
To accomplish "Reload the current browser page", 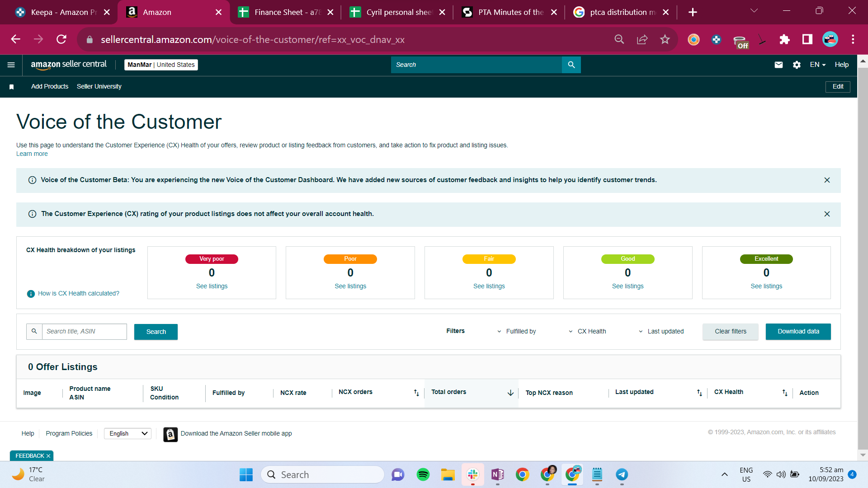I will tap(61, 39).
